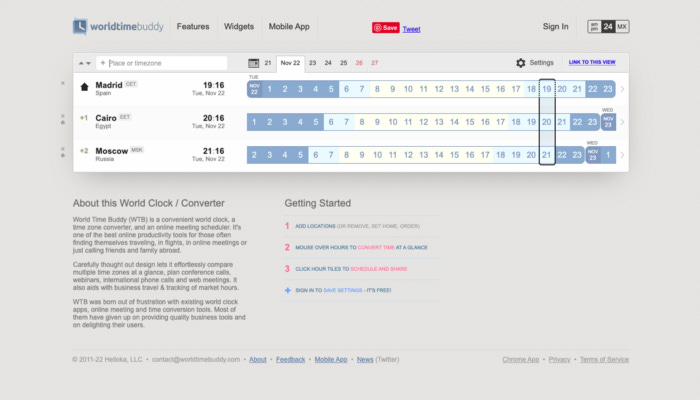Click the NOV 23 tile in Cairo row

(x=608, y=122)
